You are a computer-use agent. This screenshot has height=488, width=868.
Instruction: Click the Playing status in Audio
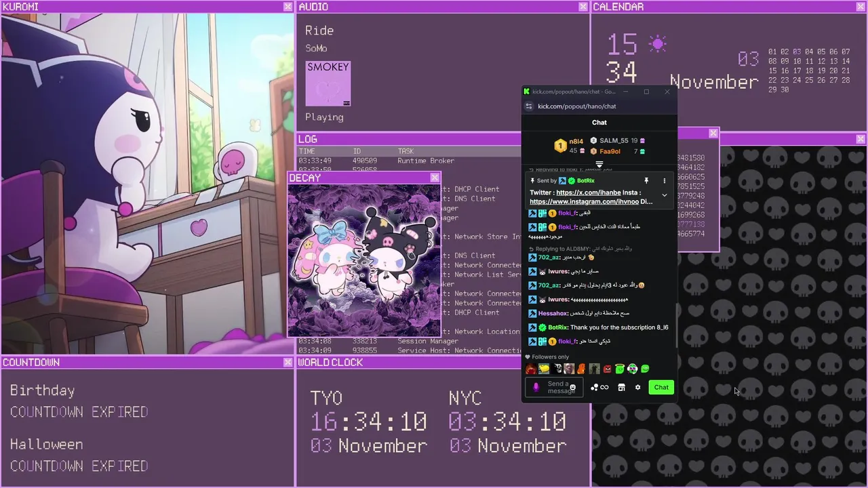coord(324,117)
